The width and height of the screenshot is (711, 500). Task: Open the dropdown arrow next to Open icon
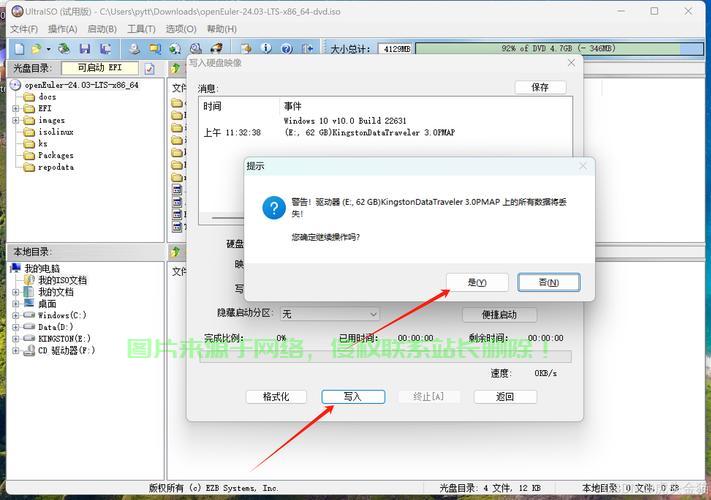[48, 48]
